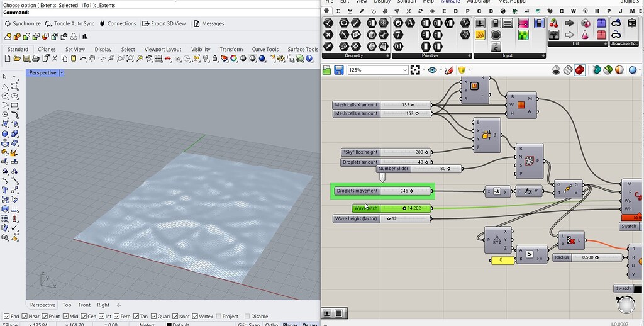644x326 pixels.
Task: Click the letter A Text primitive icon
Action: [x=410, y=23]
